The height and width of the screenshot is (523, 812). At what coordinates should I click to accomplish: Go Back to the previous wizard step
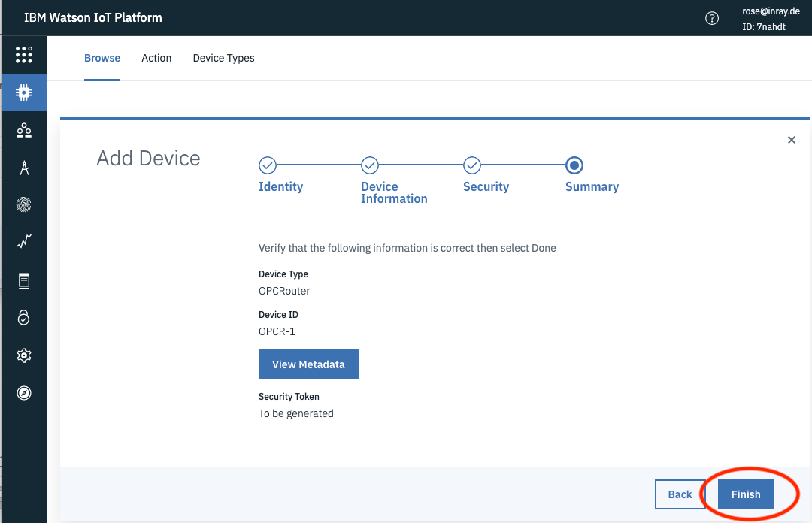(680, 494)
